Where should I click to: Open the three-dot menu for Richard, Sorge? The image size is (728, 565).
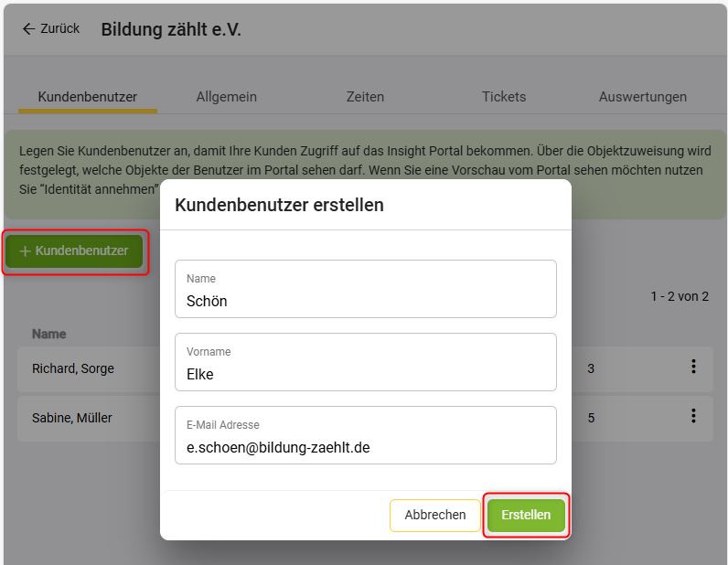[x=693, y=367]
